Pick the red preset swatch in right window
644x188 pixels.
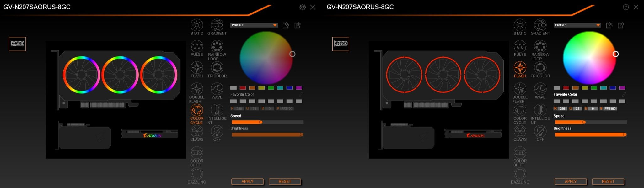pos(566,88)
